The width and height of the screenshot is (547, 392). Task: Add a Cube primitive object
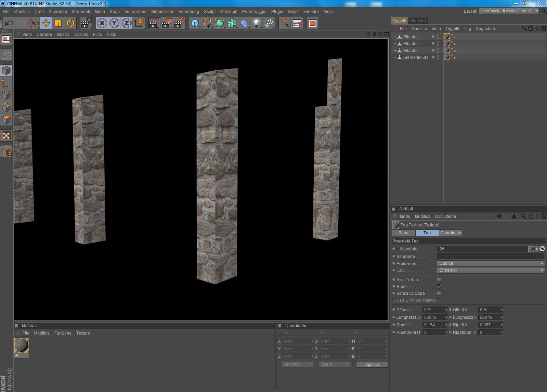(195, 23)
